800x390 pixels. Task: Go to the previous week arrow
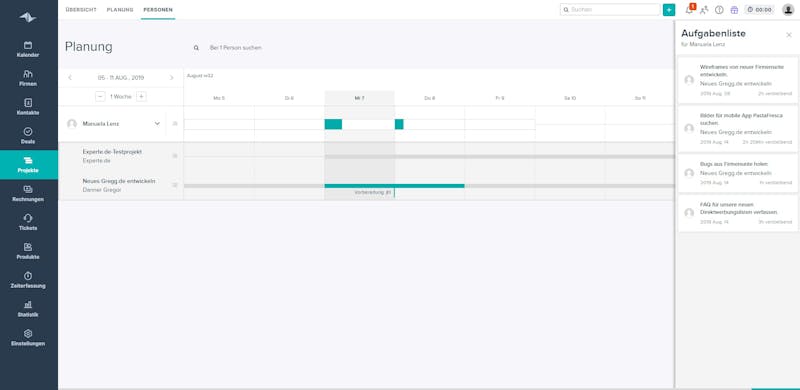[x=70, y=78]
